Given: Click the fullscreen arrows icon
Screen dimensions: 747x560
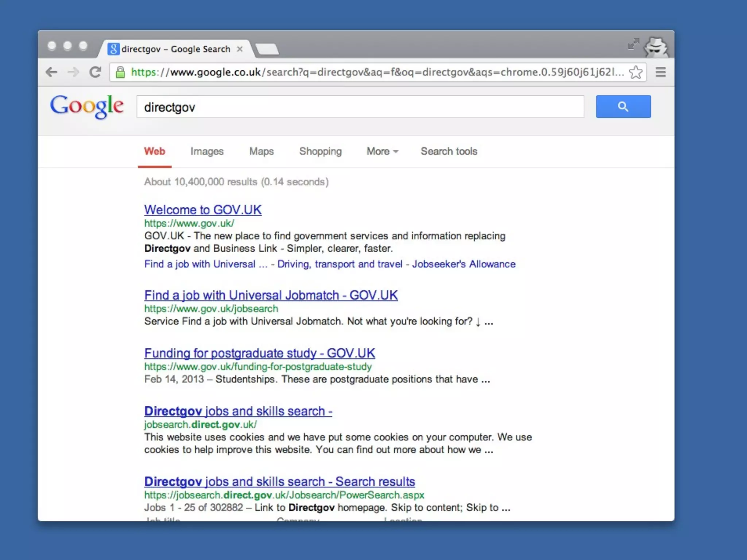Looking at the screenshot, I should pos(634,44).
